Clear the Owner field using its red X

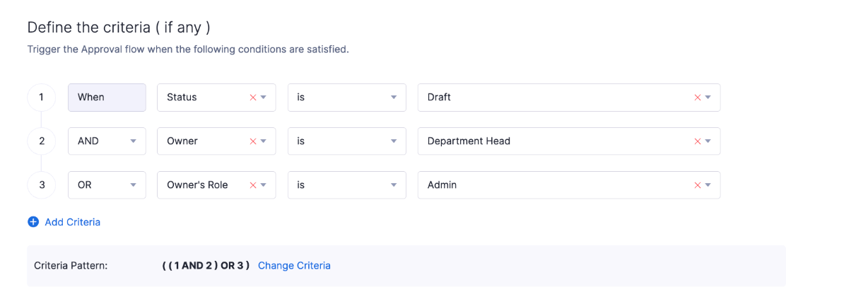[x=253, y=141]
